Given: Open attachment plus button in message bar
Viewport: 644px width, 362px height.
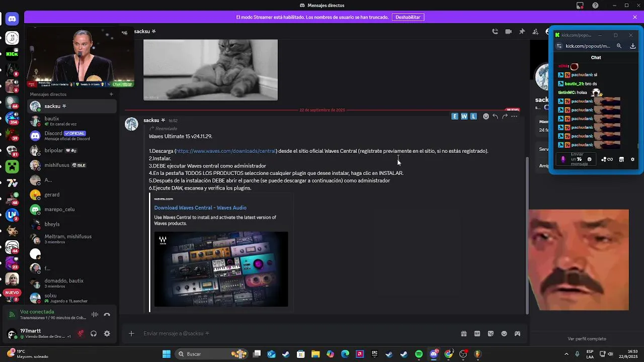Looking at the screenshot, I should point(131,333).
